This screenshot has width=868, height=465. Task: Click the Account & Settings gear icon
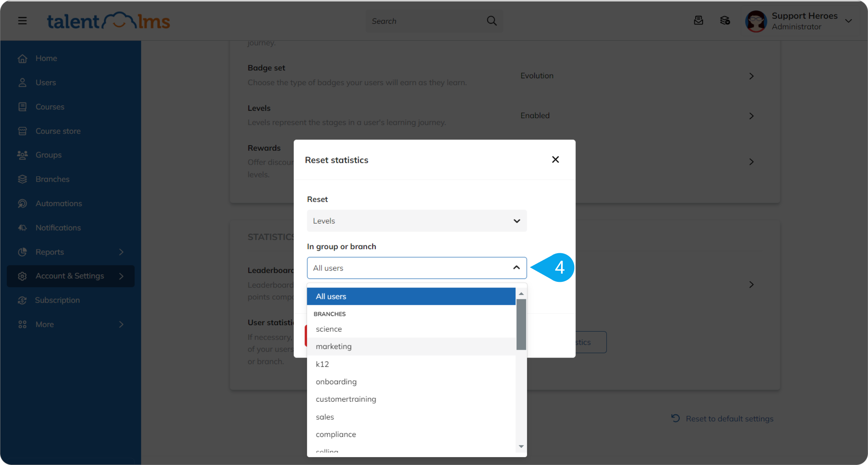(22, 276)
